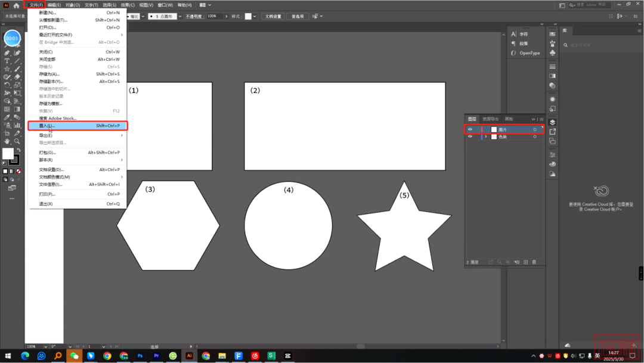
Task: Click the Libraries search field
Action: pos(600,45)
